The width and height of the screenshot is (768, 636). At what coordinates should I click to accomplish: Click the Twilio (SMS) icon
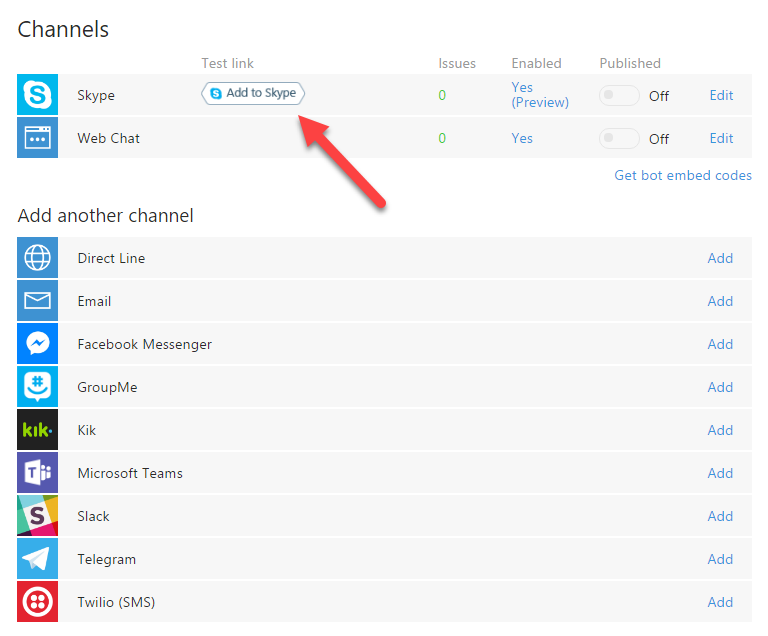pyautogui.click(x=38, y=602)
